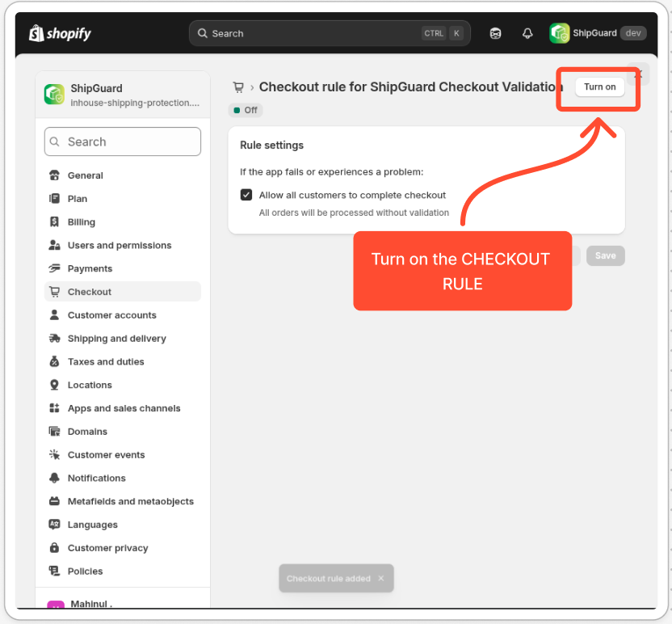Viewport: 672px width, 624px height.
Task: Click the Billing dollar icon
Action: 54,222
